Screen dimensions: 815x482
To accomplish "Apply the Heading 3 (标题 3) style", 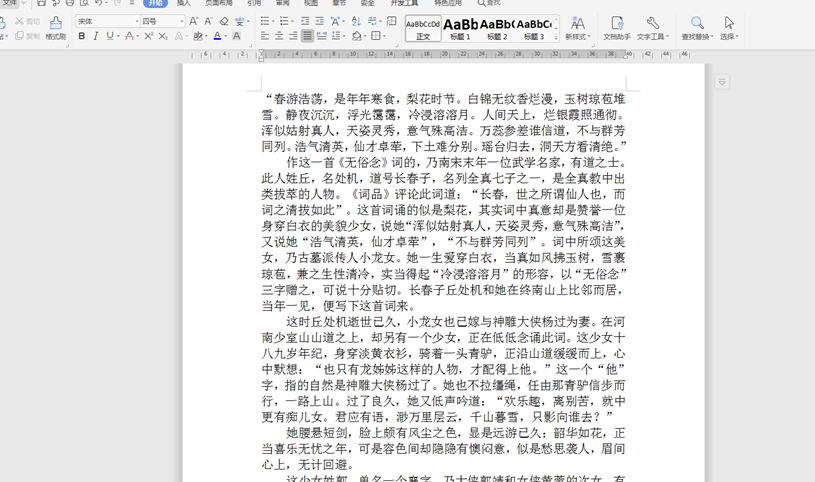I will coord(534,29).
